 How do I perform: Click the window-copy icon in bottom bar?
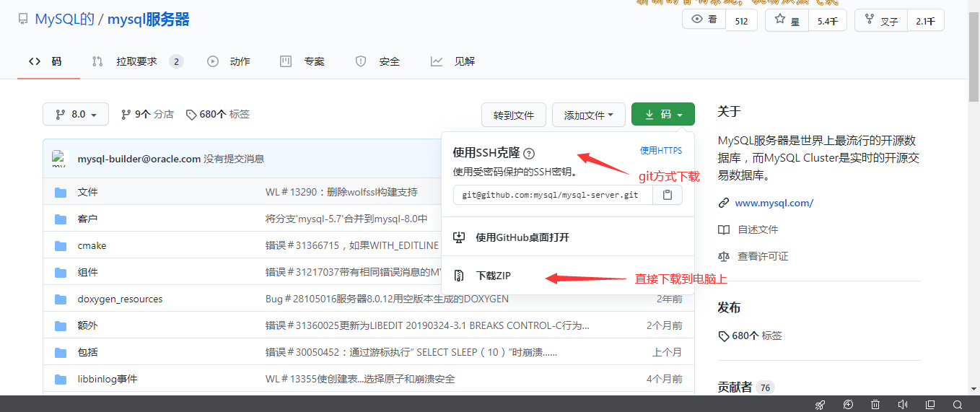click(x=930, y=404)
